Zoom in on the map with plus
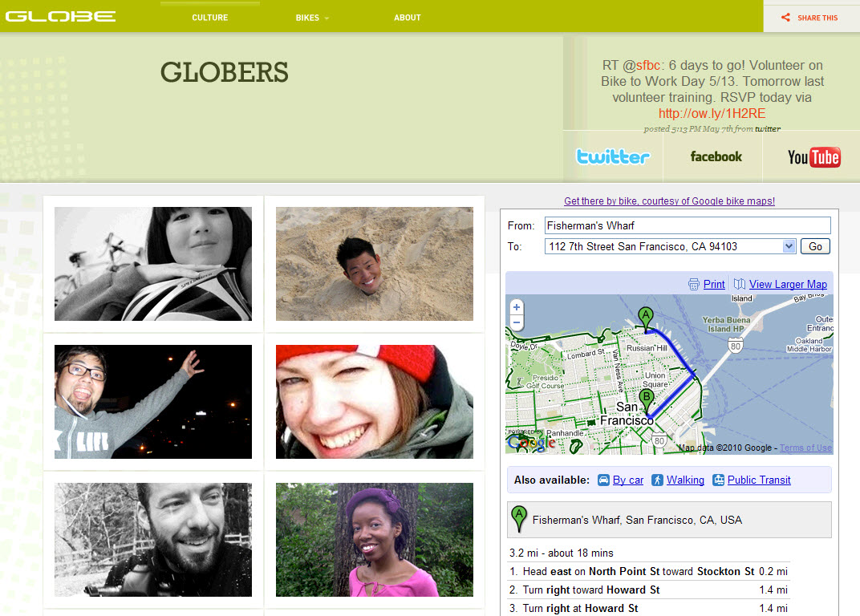 tap(516, 307)
